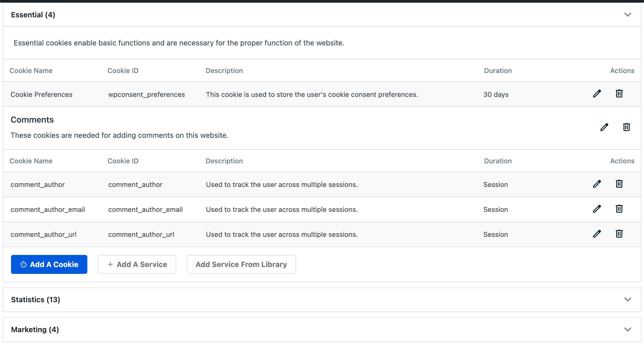Select the Marketing (4) section header
The width and height of the screenshot is (644, 345).
click(35, 329)
